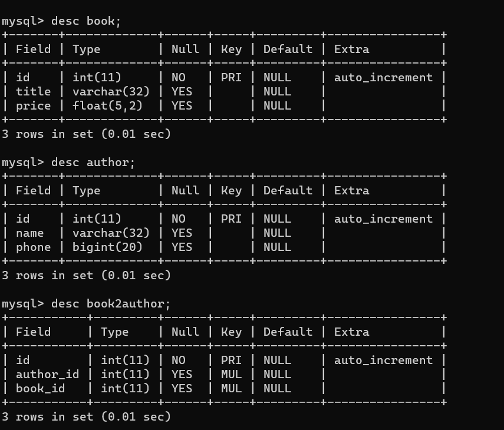The height and width of the screenshot is (430, 504).
Task: Select the 'title' field in book table
Action: click(x=34, y=92)
